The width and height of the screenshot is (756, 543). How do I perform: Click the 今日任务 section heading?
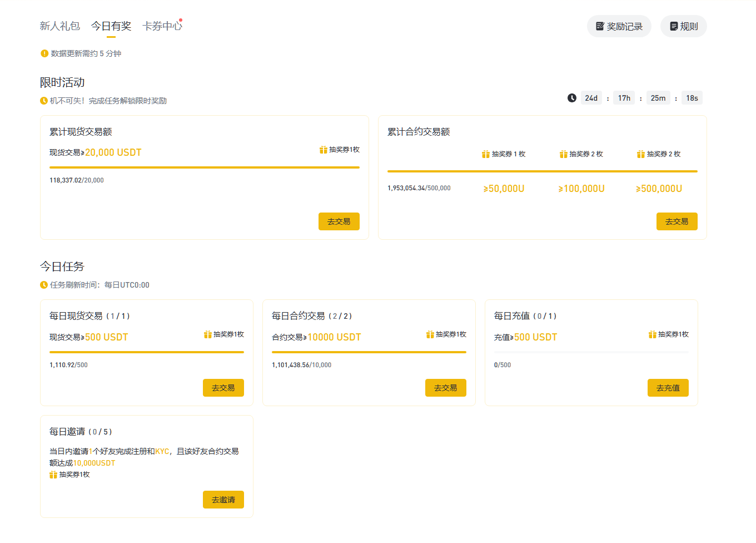coord(62,266)
